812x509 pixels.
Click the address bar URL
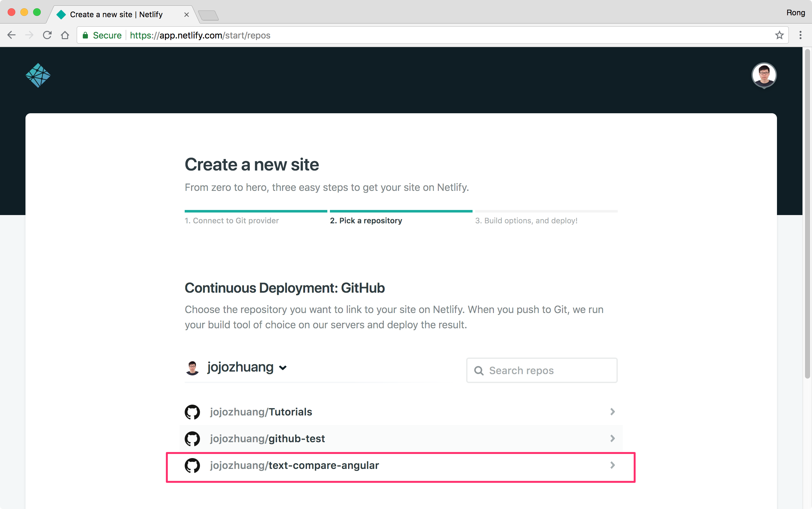point(200,35)
